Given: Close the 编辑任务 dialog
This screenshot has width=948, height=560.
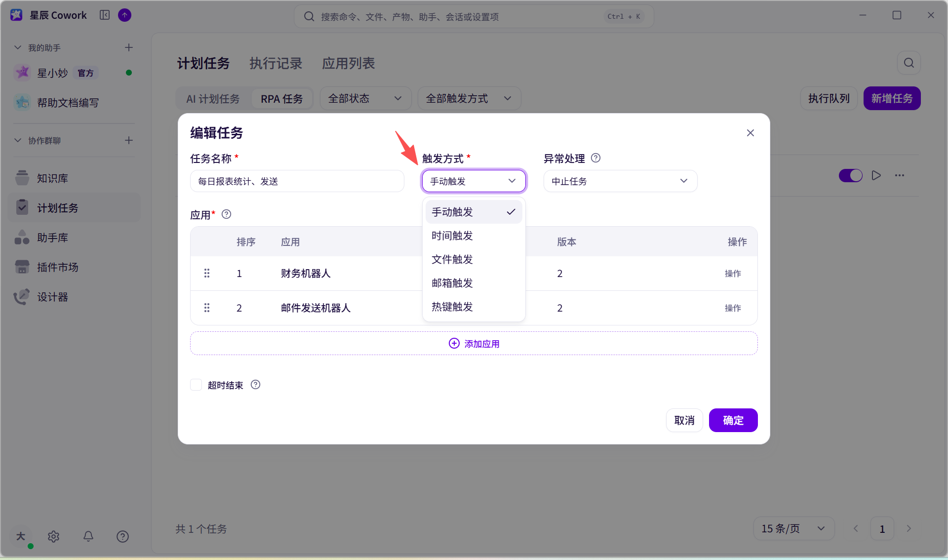Looking at the screenshot, I should [750, 133].
